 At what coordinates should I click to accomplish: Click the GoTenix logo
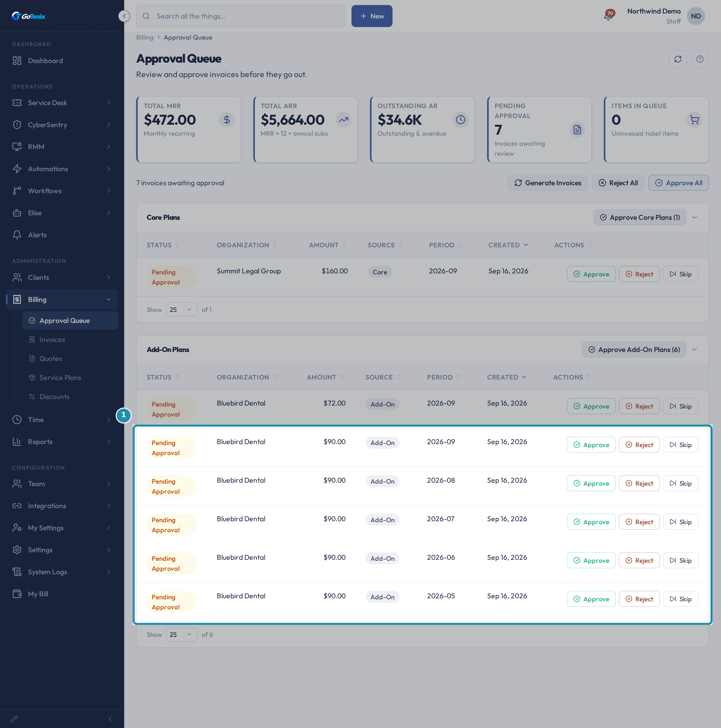tap(29, 16)
